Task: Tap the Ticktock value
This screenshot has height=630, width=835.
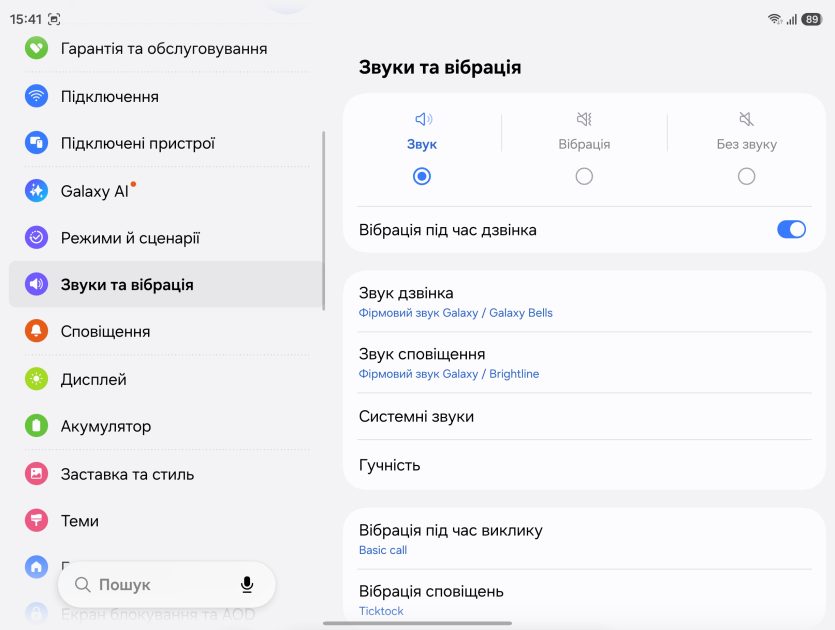Action: tap(381, 611)
